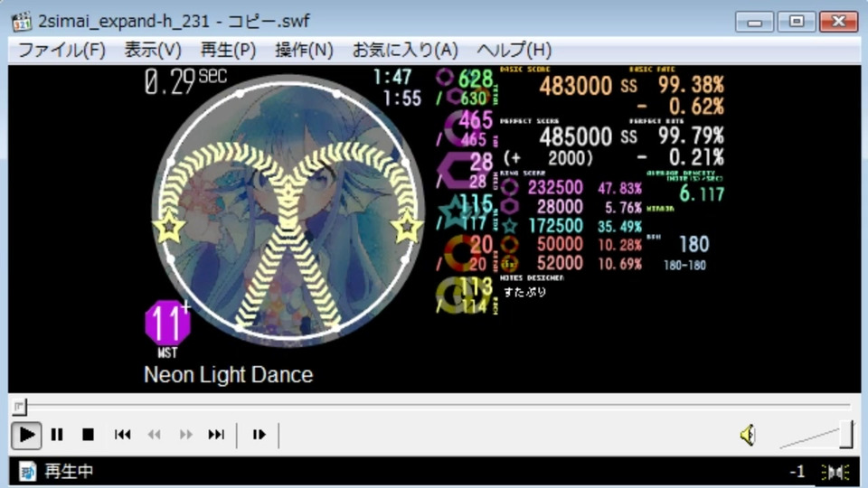
Task: Click the 483000 basic score
Action: 576,86
